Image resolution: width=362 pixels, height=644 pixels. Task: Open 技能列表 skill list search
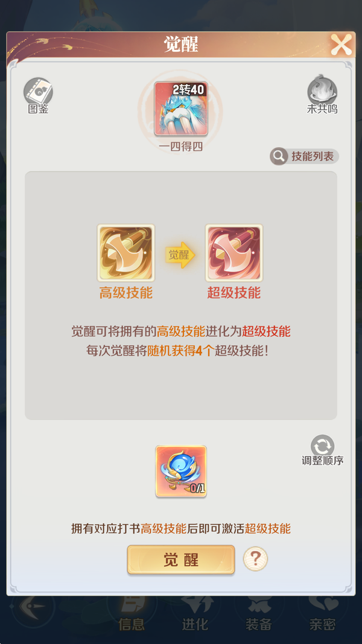(304, 156)
